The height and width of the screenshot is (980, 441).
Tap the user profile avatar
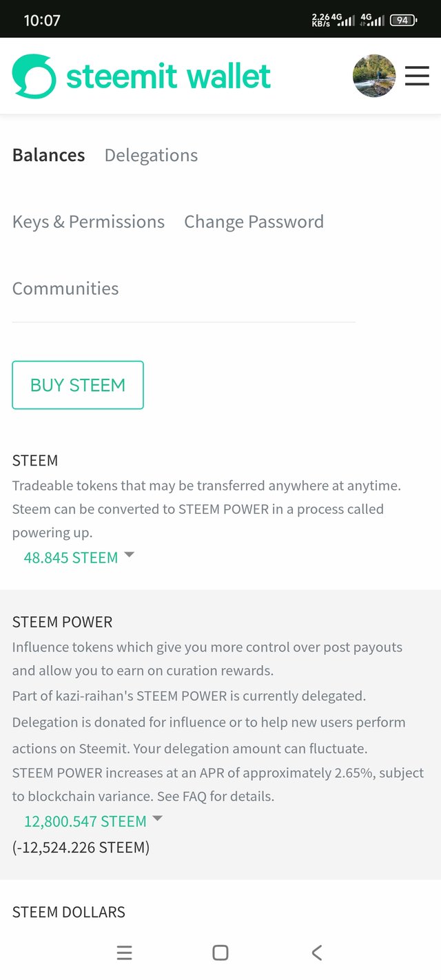pyautogui.click(x=374, y=76)
